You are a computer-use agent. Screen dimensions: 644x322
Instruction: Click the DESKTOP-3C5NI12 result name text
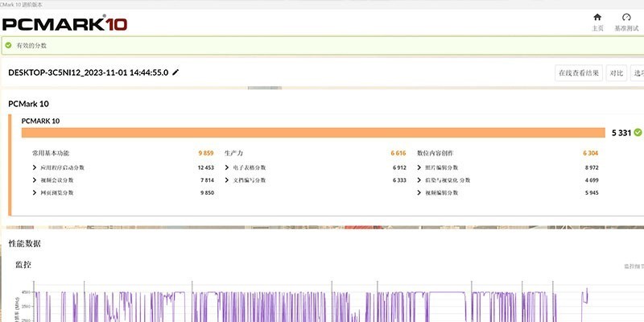click(88, 72)
